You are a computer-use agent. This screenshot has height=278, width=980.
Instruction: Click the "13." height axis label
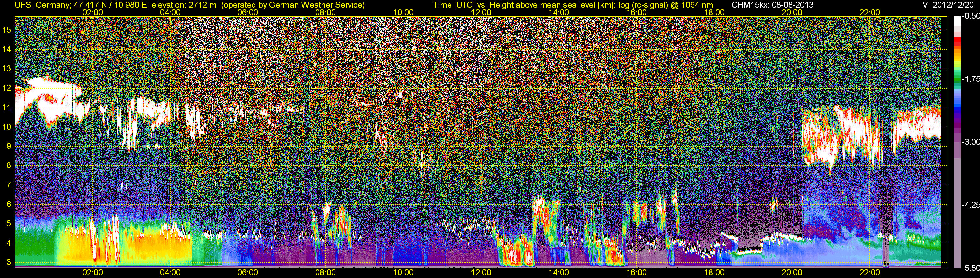click(x=7, y=69)
